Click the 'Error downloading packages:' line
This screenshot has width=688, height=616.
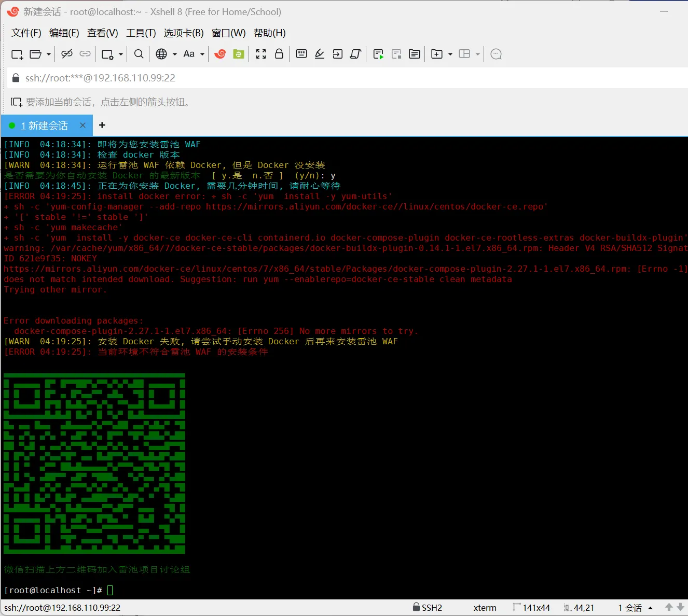[74, 321]
